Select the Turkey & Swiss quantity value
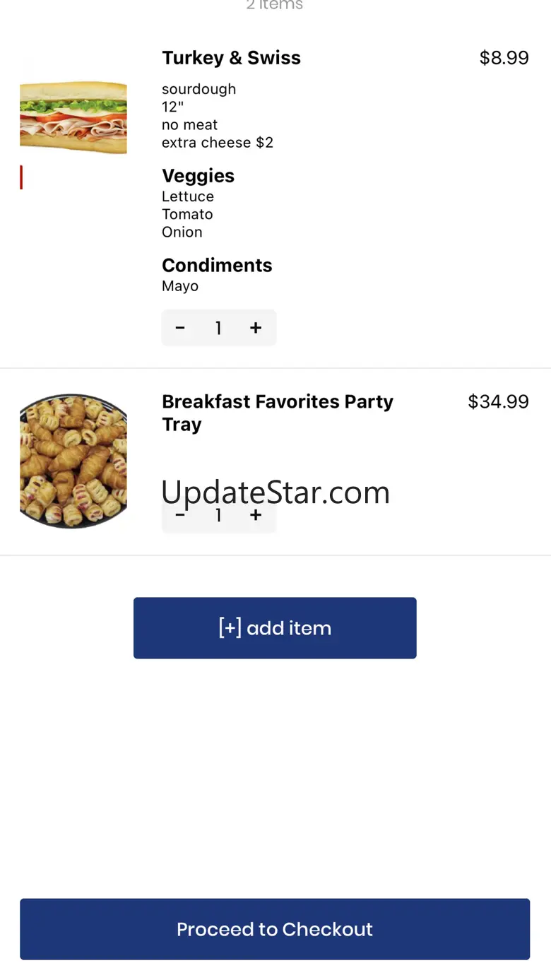Screen dimensions: 551x980 [x=218, y=328]
